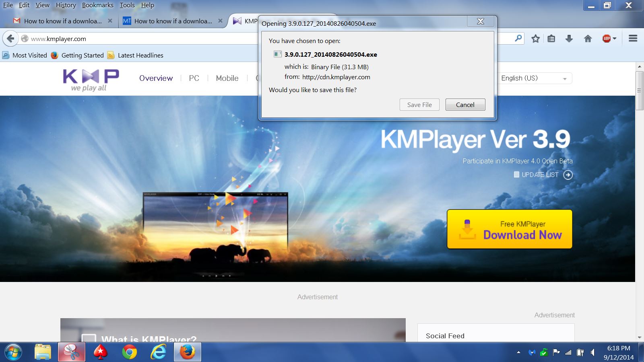Click the Malwarebytes tray icon
Viewport: 644px width, 362px height.
[x=532, y=353]
